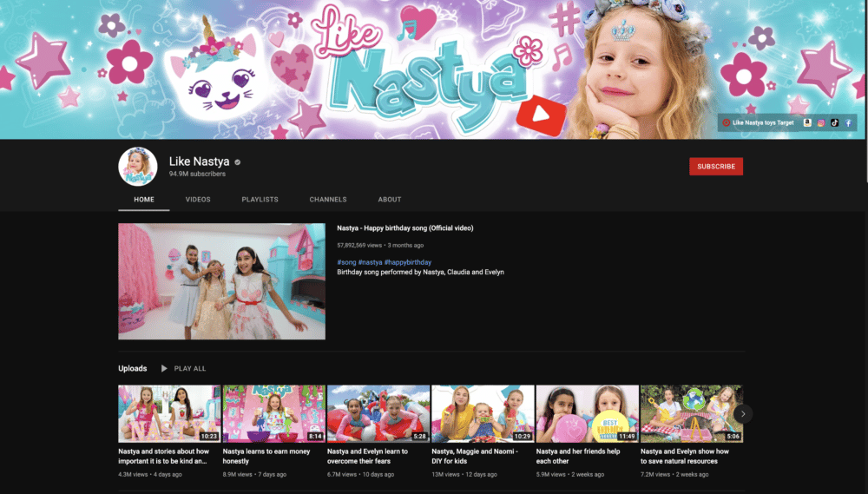The image size is (868, 494).
Task: Switch to the Videos tab
Action: pyautogui.click(x=198, y=200)
